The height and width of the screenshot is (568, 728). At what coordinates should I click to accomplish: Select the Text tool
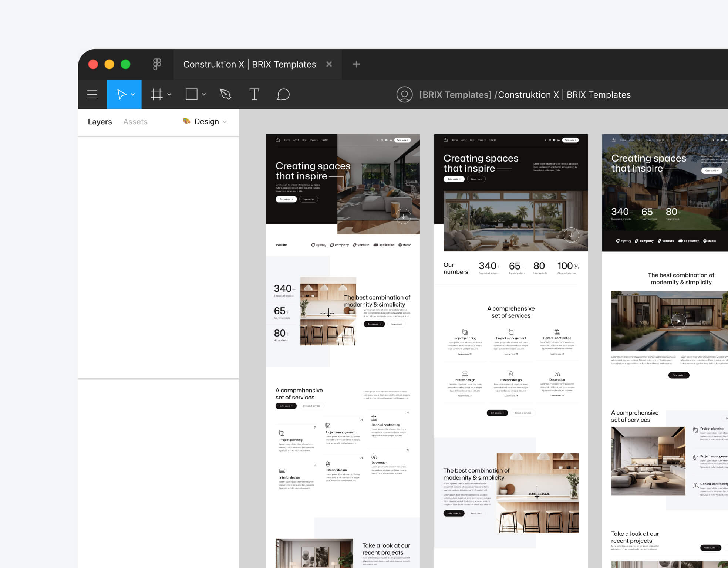(x=255, y=94)
